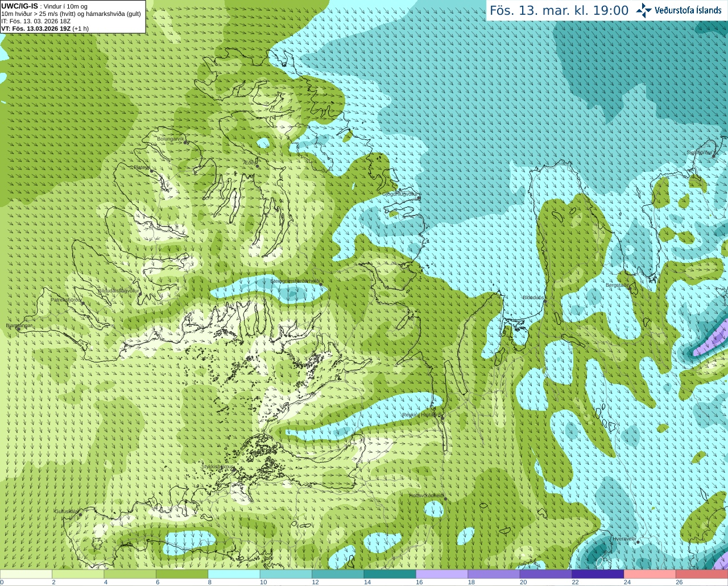Click the legend scale number 16

click(419, 582)
